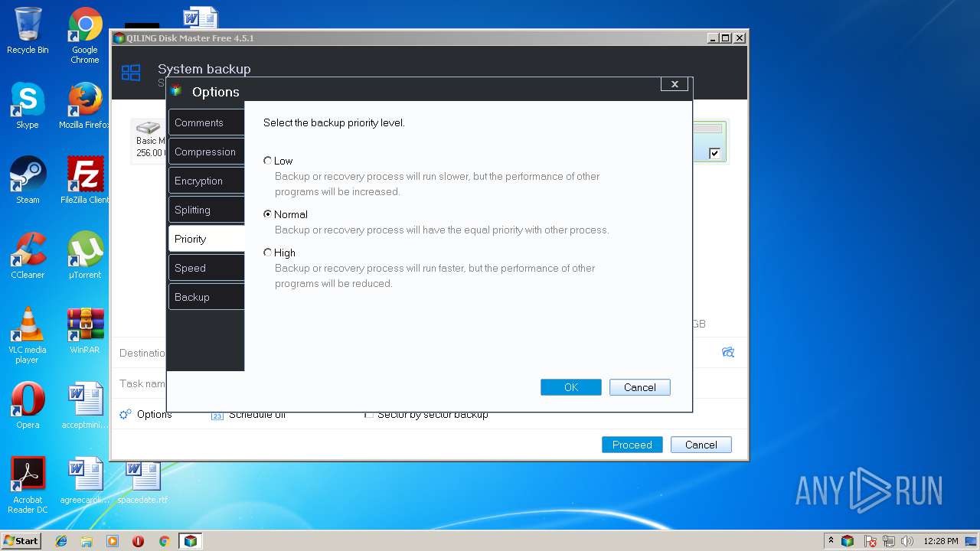Screen dimensions: 980x551
Task: Click the Options gear icon
Action: (126, 414)
